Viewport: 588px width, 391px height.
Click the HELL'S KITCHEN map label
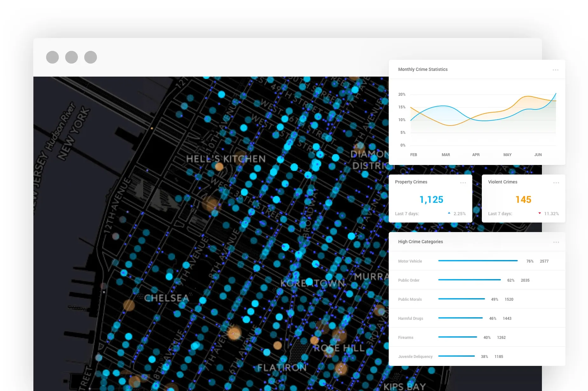[x=226, y=159]
